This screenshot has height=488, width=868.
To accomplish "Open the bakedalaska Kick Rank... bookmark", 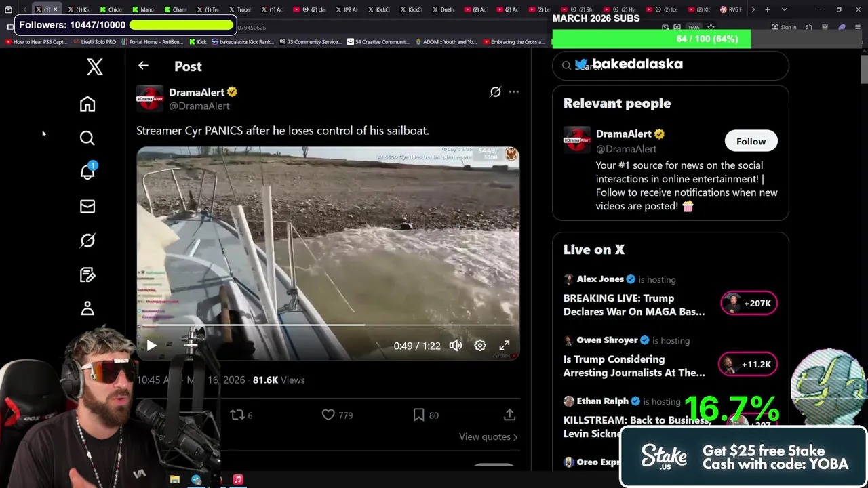I will pos(243,42).
